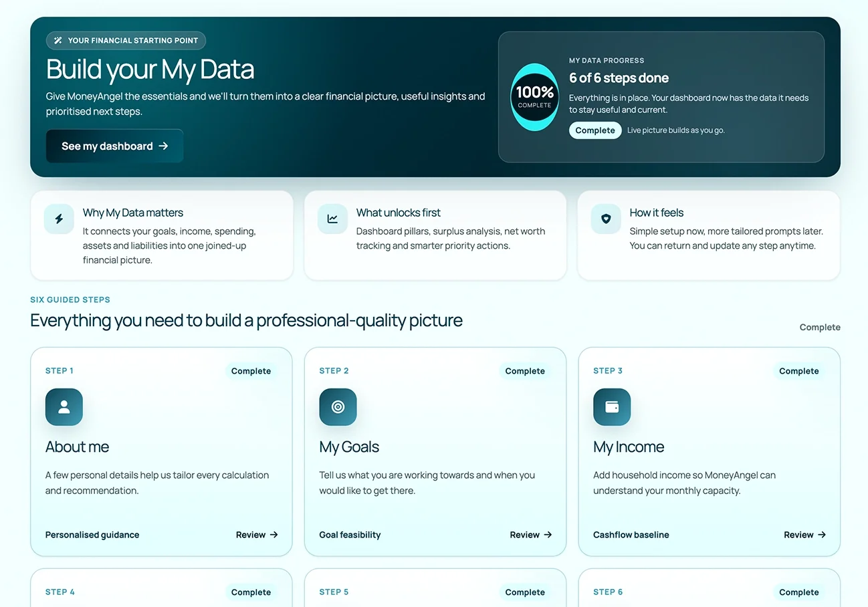The image size is (868, 607).
Task: Click the lightning bolt icon beside Why My Data matters
Action: (59, 219)
